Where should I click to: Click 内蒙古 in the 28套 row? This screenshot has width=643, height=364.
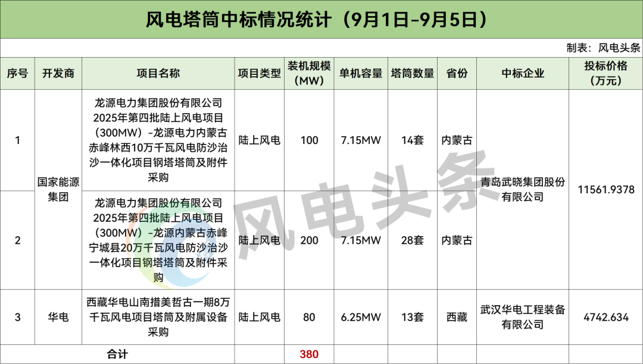click(x=457, y=240)
